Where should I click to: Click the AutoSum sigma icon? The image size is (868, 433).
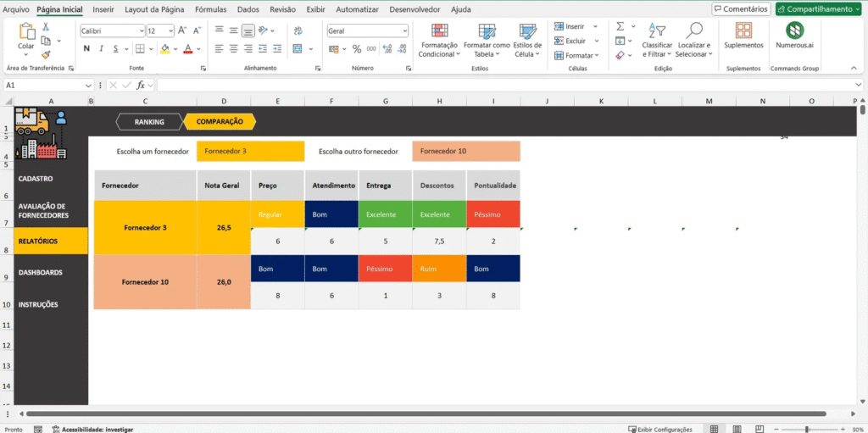tap(620, 26)
